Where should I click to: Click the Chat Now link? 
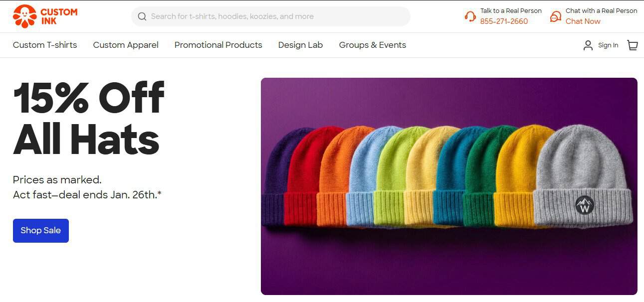[583, 21]
